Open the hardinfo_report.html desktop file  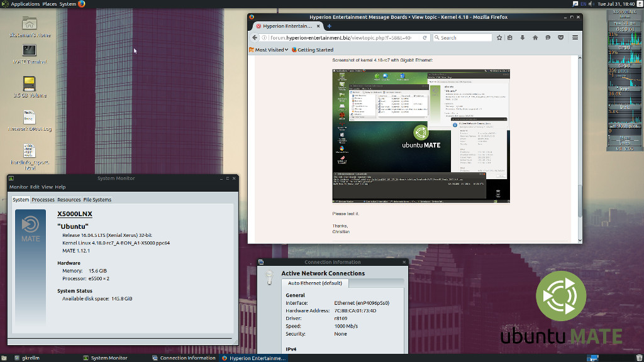pos(29,151)
